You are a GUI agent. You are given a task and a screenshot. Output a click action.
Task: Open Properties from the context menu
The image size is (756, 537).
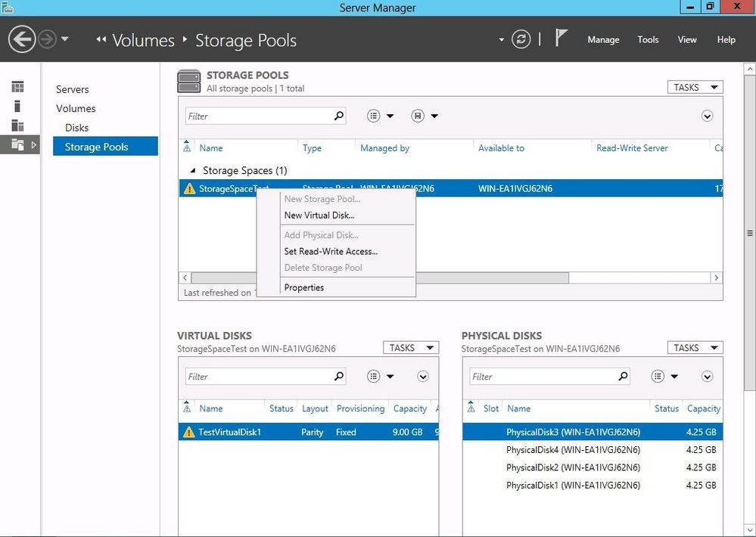pyautogui.click(x=303, y=287)
